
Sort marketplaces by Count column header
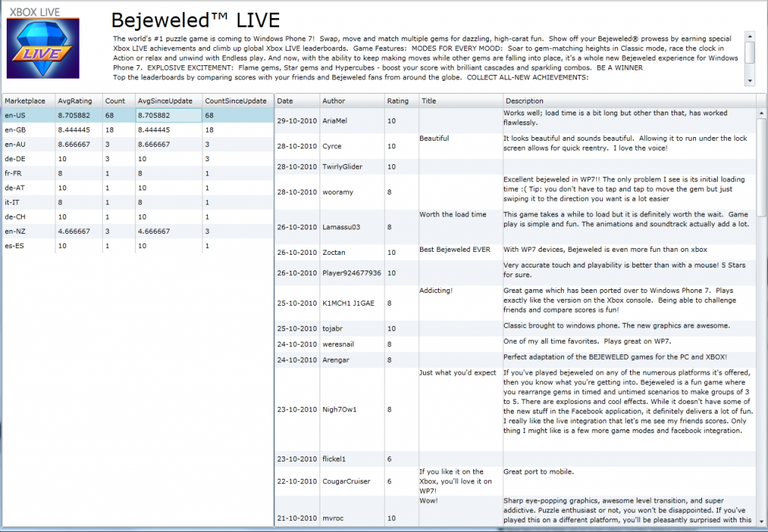tap(118, 101)
